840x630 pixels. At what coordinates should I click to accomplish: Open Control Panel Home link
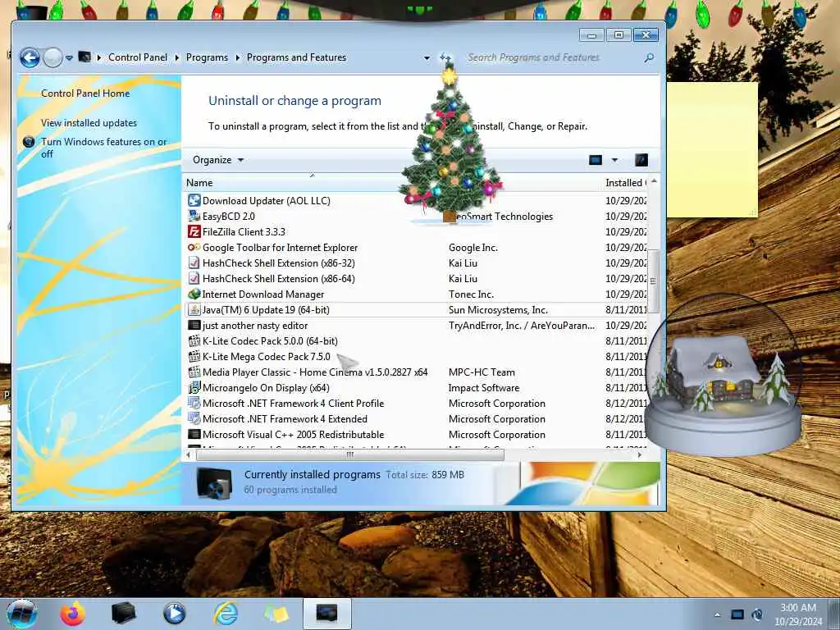click(x=85, y=94)
